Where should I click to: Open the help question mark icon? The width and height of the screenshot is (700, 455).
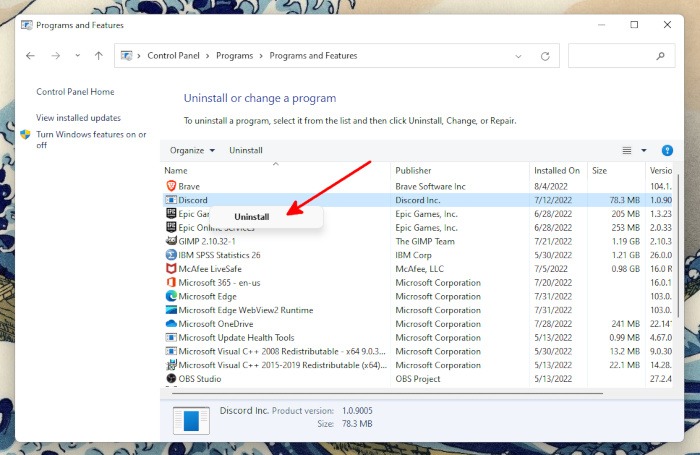(667, 150)
